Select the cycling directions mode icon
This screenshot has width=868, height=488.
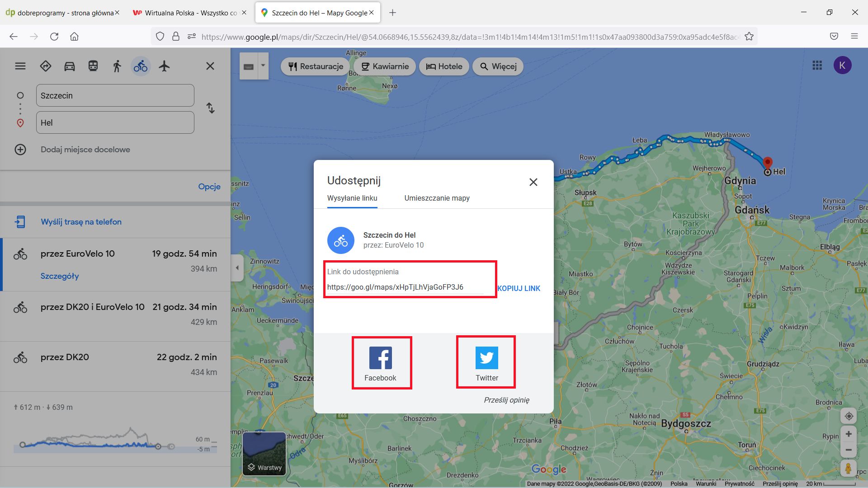(140, 66)
